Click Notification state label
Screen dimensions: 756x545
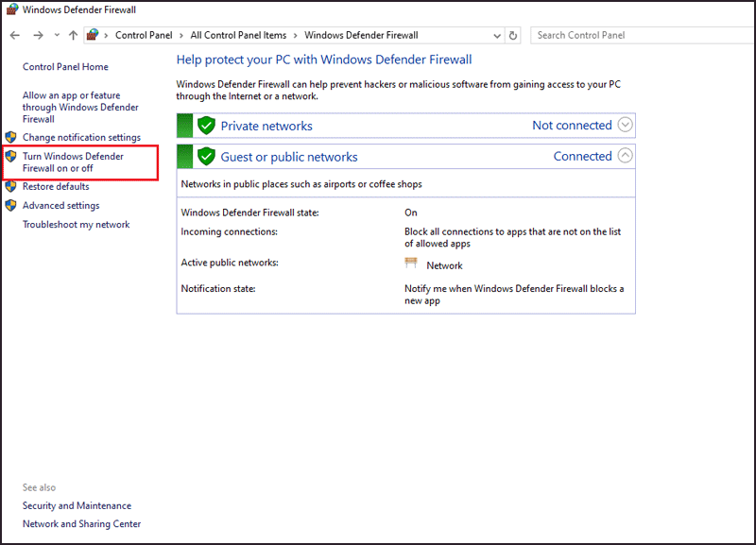[x=218, y=289]
